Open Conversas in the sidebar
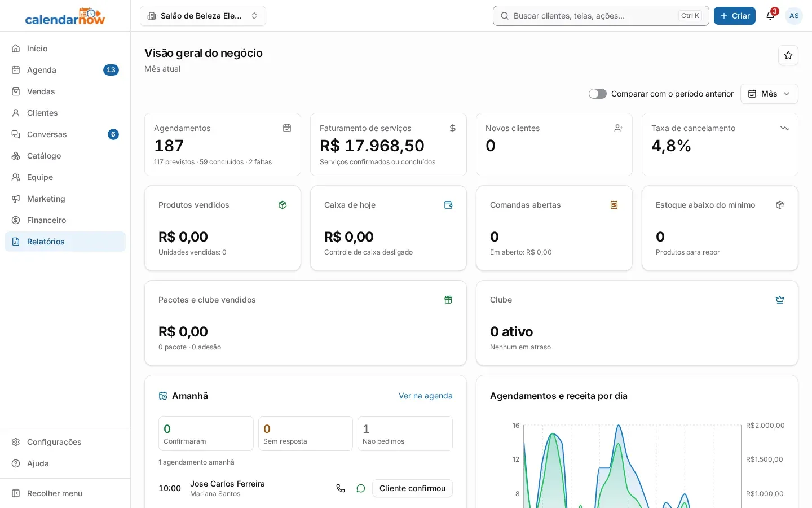 pyautogui.click(x=65, y=134)
